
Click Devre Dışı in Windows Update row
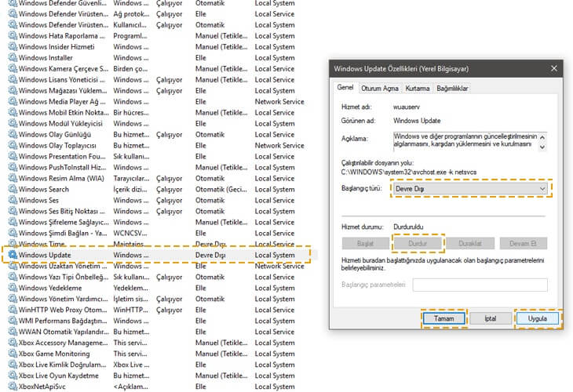210,255
